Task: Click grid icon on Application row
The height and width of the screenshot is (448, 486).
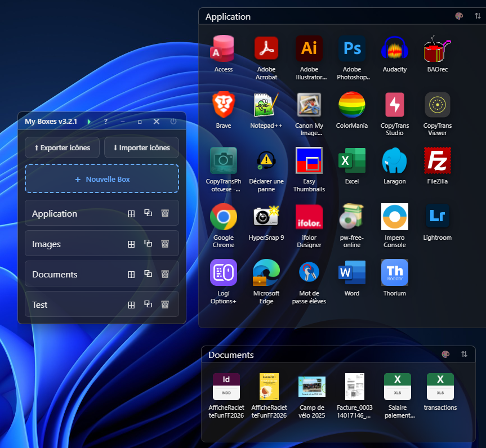Action: [x=131, y=214]
